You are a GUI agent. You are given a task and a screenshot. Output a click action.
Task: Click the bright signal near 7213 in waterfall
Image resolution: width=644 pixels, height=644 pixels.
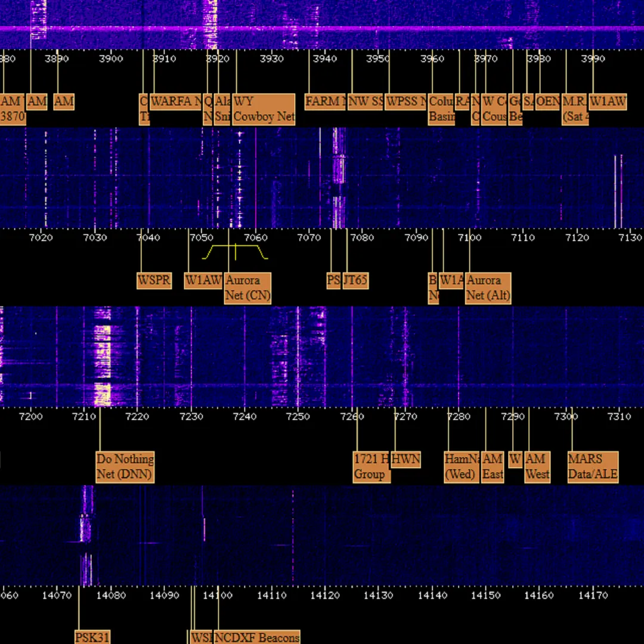(x=103, y=357)
